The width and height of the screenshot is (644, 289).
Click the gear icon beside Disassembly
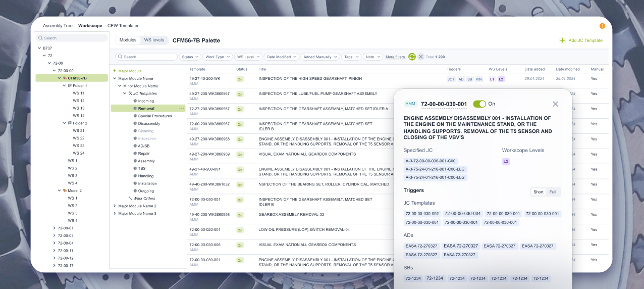[x=135, y=123]
